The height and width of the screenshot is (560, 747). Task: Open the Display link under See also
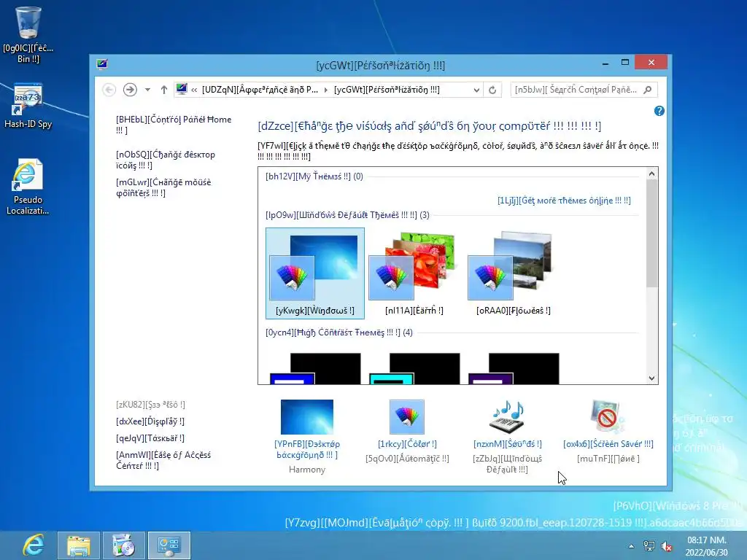point(150,421)
